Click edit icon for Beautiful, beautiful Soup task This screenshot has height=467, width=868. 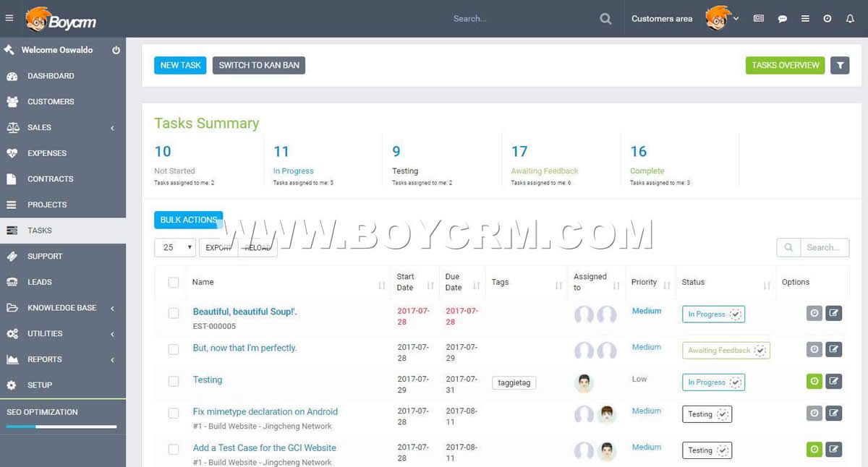pos(834,313)
